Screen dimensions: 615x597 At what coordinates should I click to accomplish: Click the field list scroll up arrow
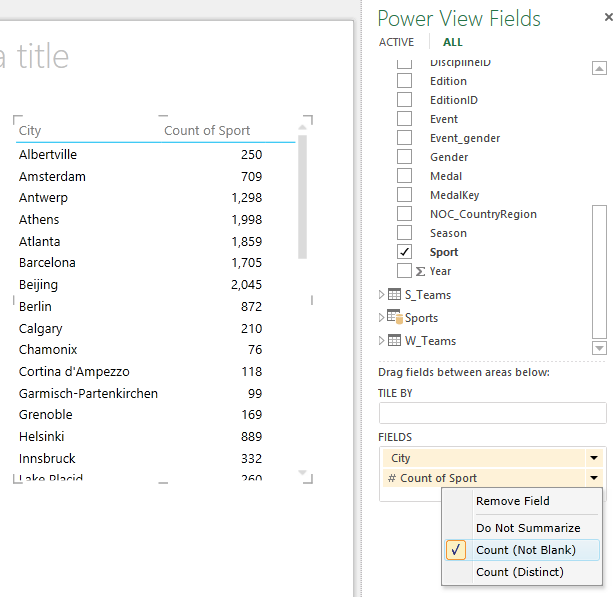pos(599,69)
